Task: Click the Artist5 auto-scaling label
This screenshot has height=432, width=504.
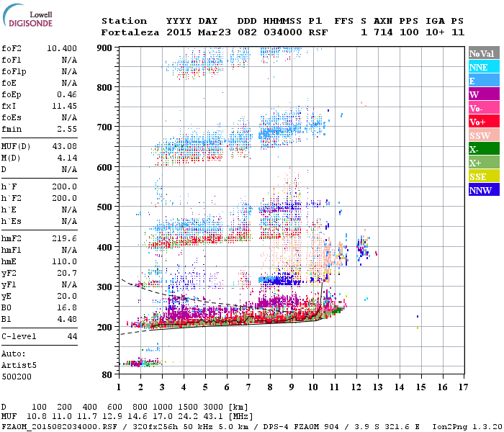Action: (x=19, y=366)
